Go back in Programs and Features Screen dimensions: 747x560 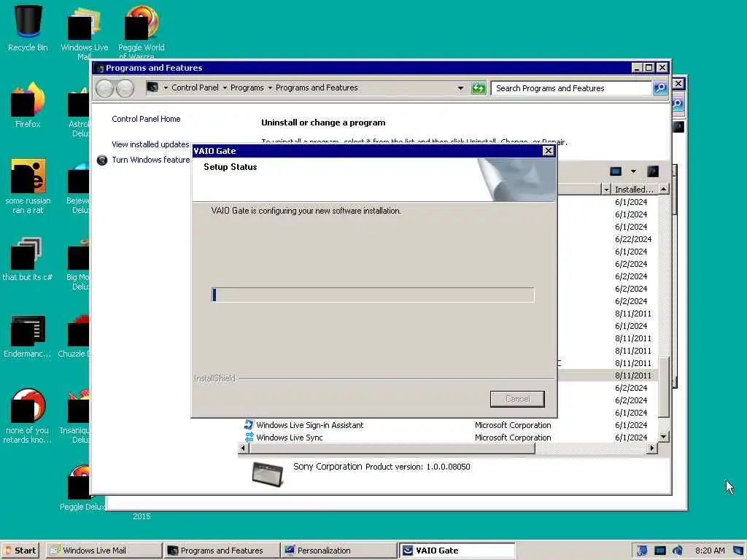tap(105, 88)
